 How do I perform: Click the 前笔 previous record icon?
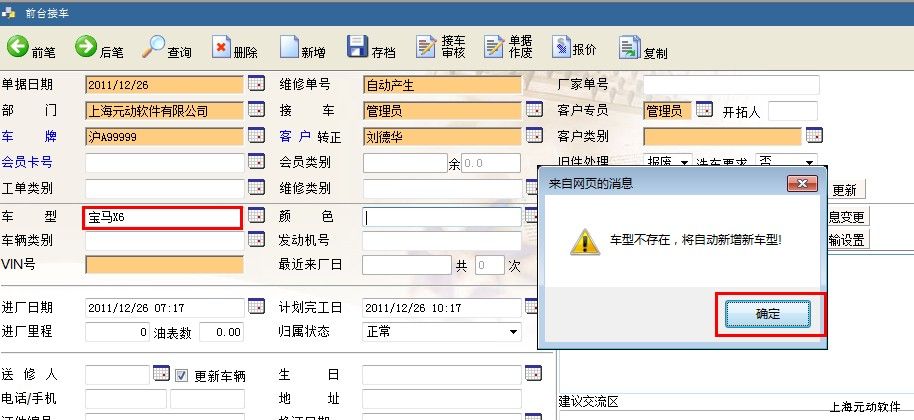coord(18,47)
